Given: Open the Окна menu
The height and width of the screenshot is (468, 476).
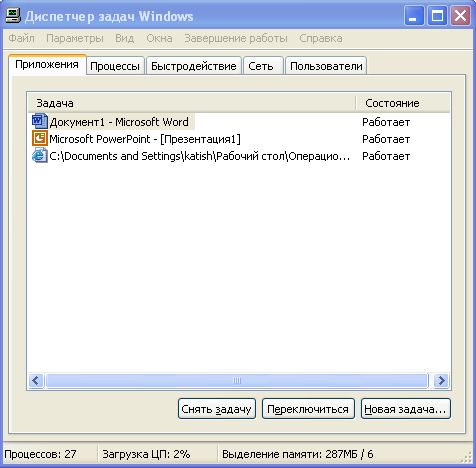Looking at the screenshot, I should (x=159, y=38).
